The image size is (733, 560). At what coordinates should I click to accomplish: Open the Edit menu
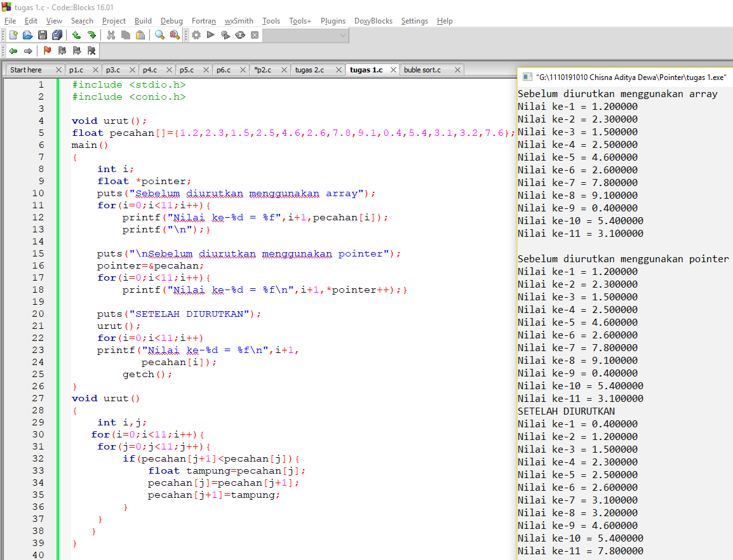pyautogui.click(x=31, y=21)
